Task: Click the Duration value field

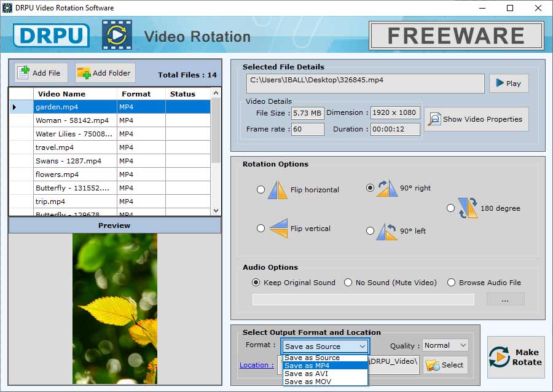Action: point(395,130)
